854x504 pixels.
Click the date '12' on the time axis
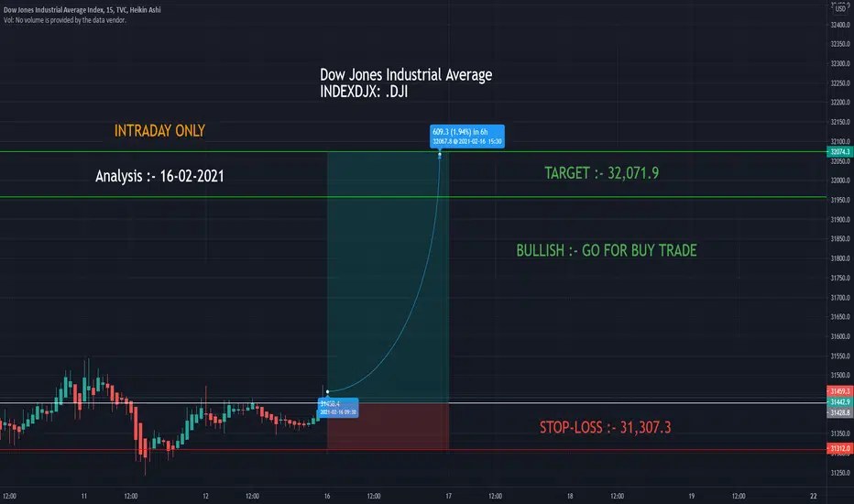(x=205, y=496)
